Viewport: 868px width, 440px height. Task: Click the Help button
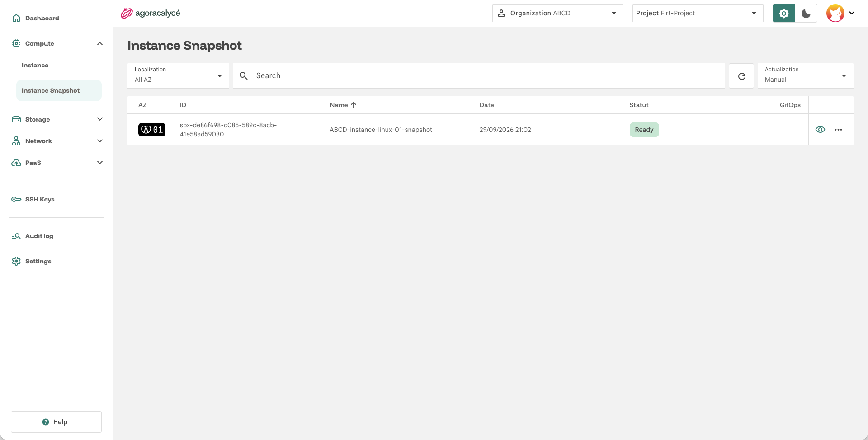pyautogui.click(x=56, y=422)
